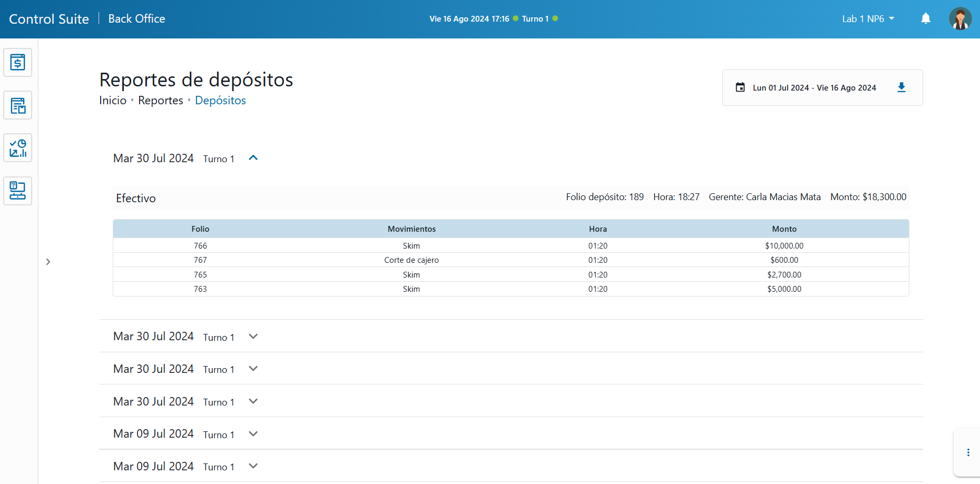Open the terminal devices sidebar icon
Screen dimensions: 980x484
tap(18, 191)
